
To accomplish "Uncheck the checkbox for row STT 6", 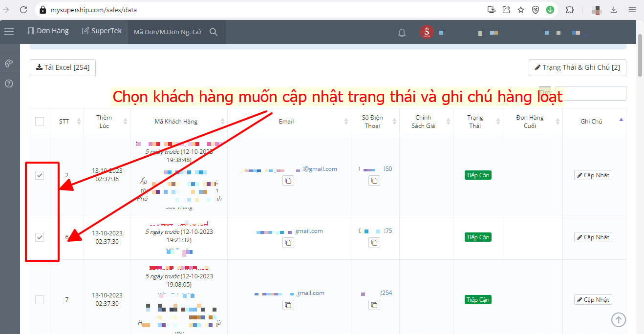I will pyautogui.click(x=40, y=237).
